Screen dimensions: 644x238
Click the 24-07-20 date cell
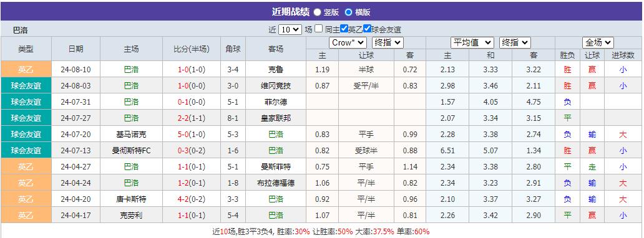pyautogui.click(x=76, y=134)
